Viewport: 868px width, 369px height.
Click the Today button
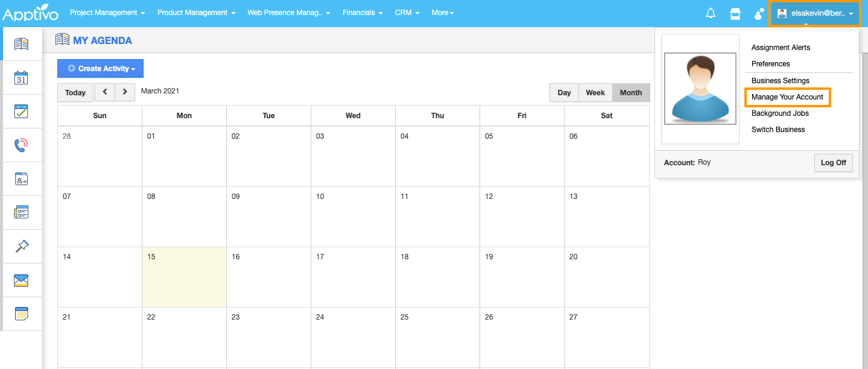point(75,93)
